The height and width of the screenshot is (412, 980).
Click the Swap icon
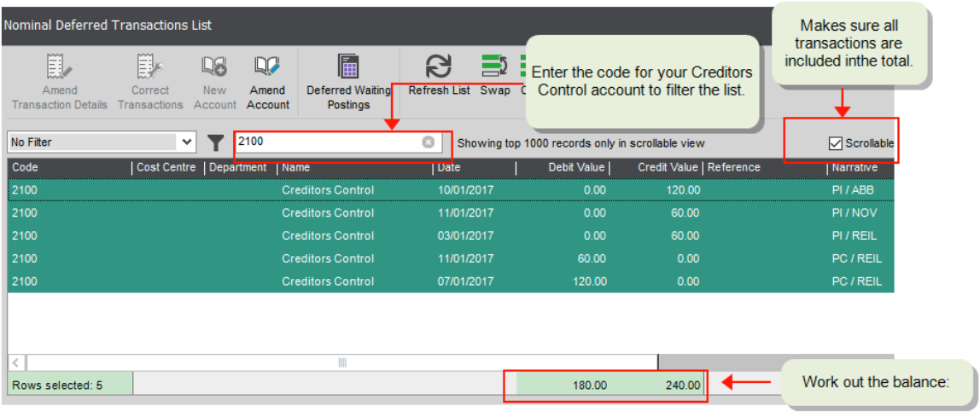pos(494,67)
